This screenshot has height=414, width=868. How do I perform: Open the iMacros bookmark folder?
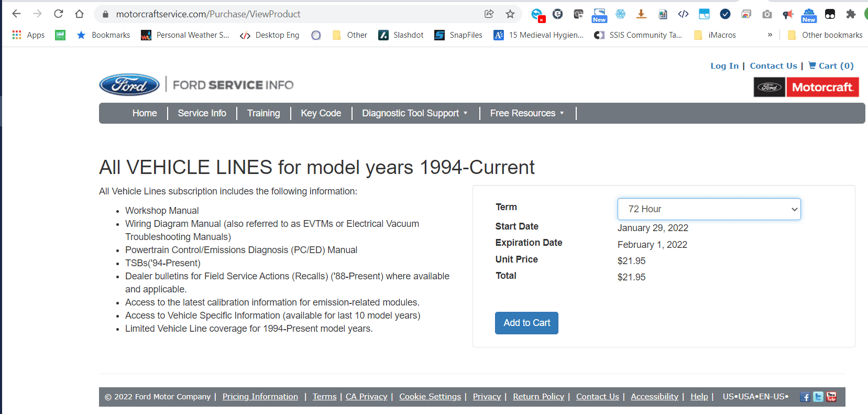pos(715,35)
